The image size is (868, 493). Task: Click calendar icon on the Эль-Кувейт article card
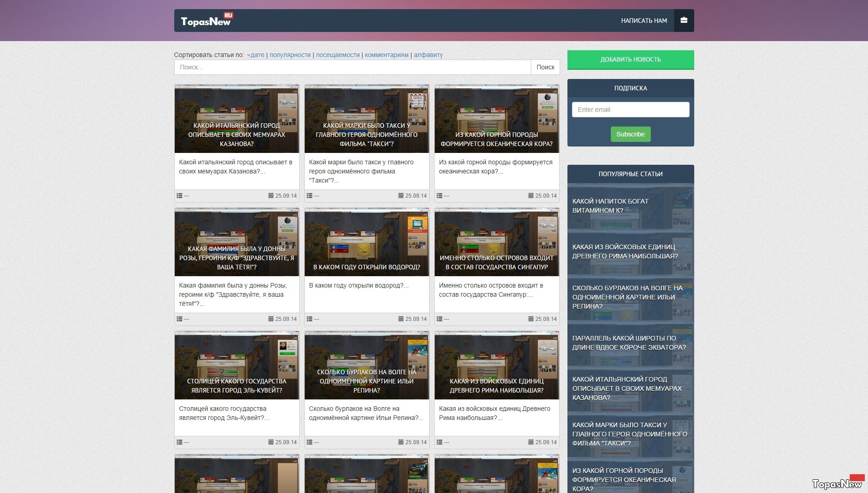[271, 442]
